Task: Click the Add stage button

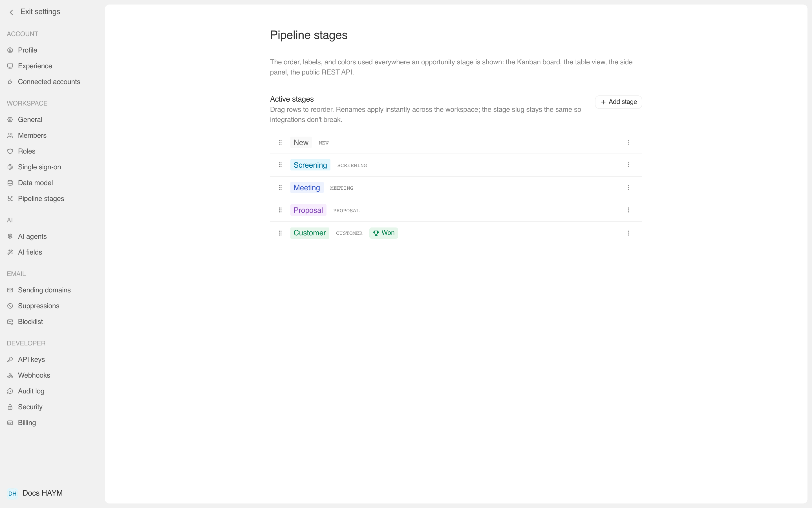Action: tap(618, 102)
